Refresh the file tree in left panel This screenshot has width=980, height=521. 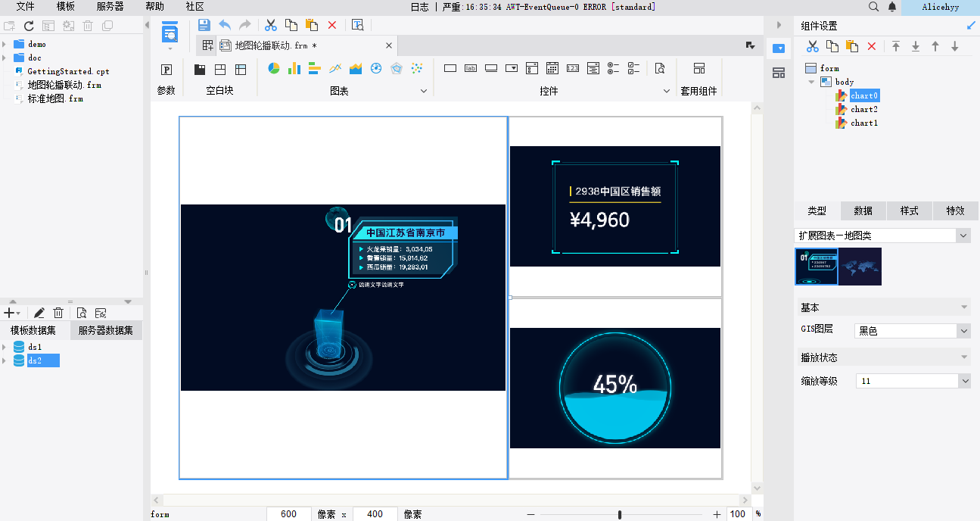pyautogui.click(x=29, y=26)
